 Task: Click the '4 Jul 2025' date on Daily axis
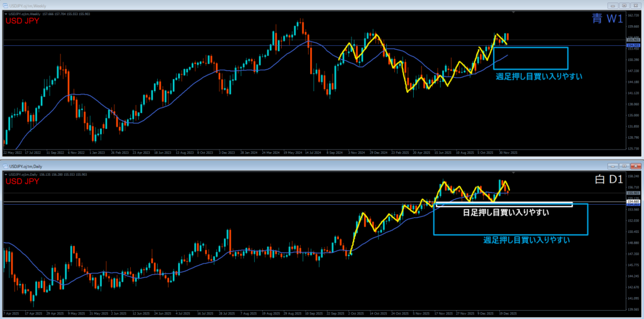pyautogui.click(x=183, y=313)
